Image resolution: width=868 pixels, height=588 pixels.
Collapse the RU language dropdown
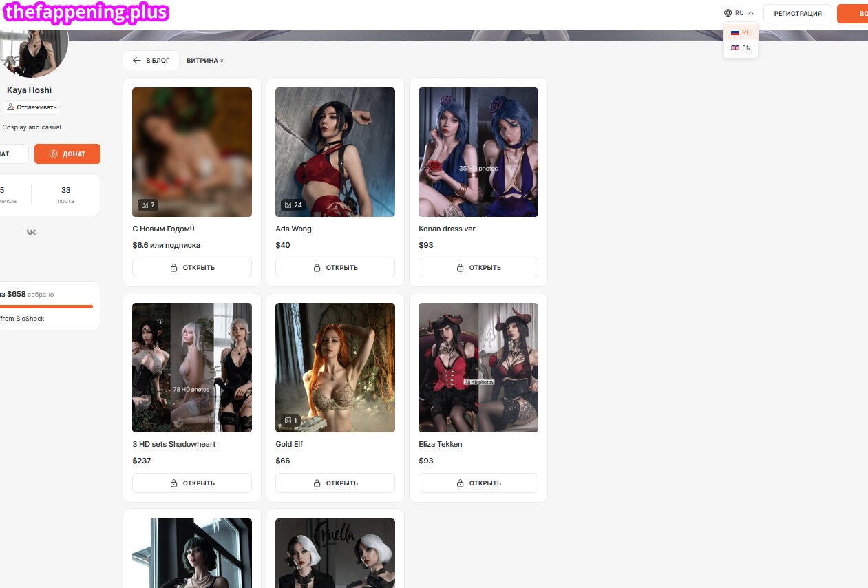click(x=751, y=13)
